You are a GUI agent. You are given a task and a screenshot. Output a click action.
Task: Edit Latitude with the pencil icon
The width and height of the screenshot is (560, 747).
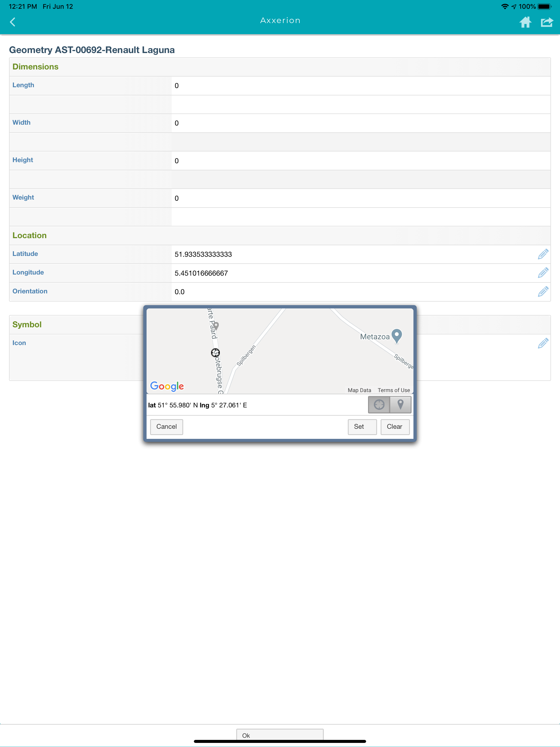click(543, 254)
